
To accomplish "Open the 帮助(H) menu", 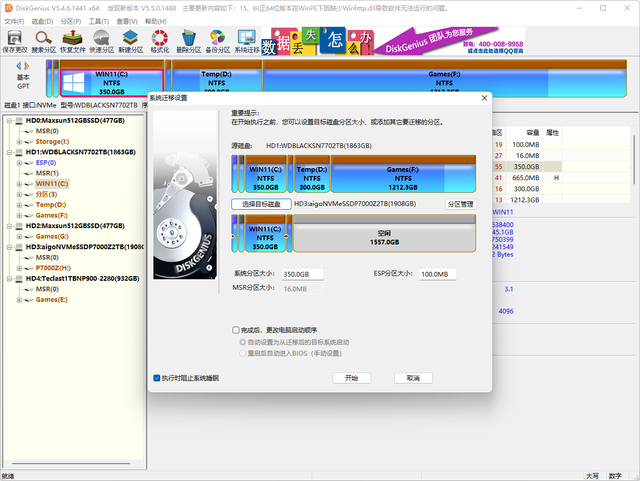I will pyautogui.click(x=156, y=21).
